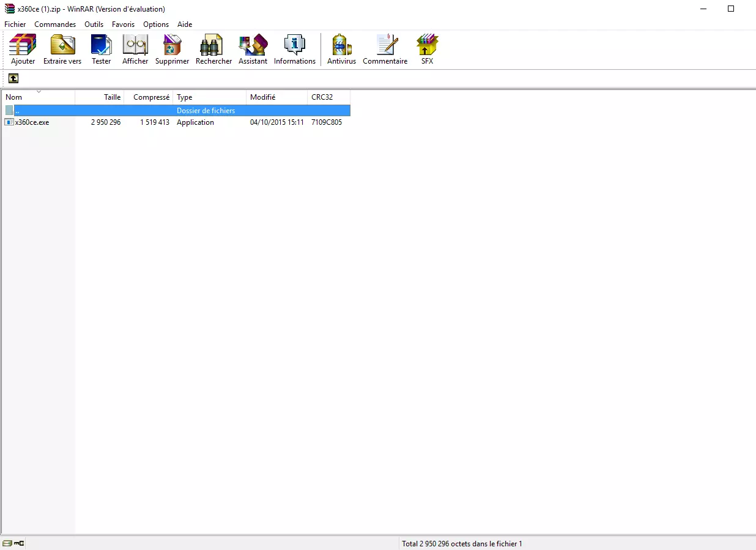Click the SFX conversion icon
Image resolution: width=756 pixels, height=550 pixels.
427,45
